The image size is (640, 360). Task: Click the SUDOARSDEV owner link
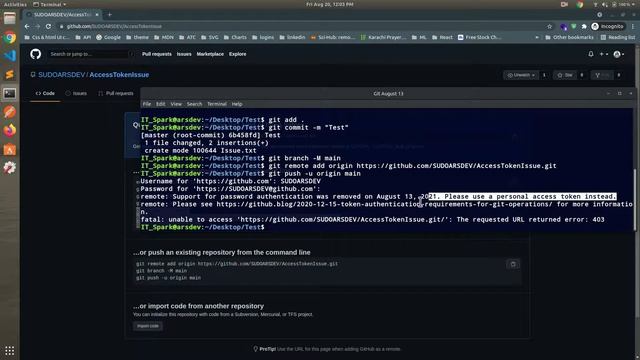[62, 75]
